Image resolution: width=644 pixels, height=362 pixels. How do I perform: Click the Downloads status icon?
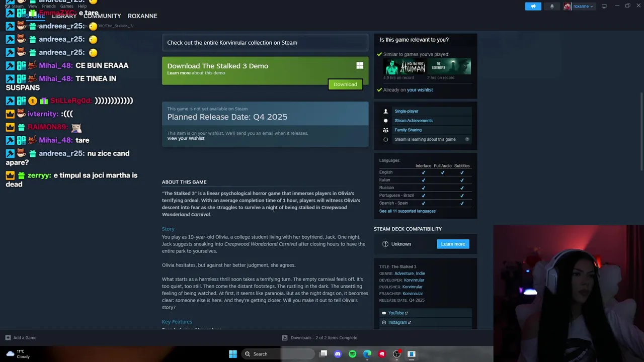(x=285, y=338)
